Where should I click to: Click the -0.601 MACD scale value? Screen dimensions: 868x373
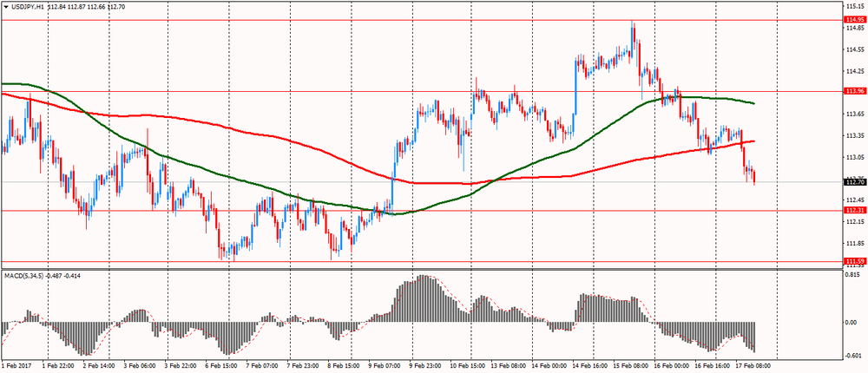[x=853, y=354]
